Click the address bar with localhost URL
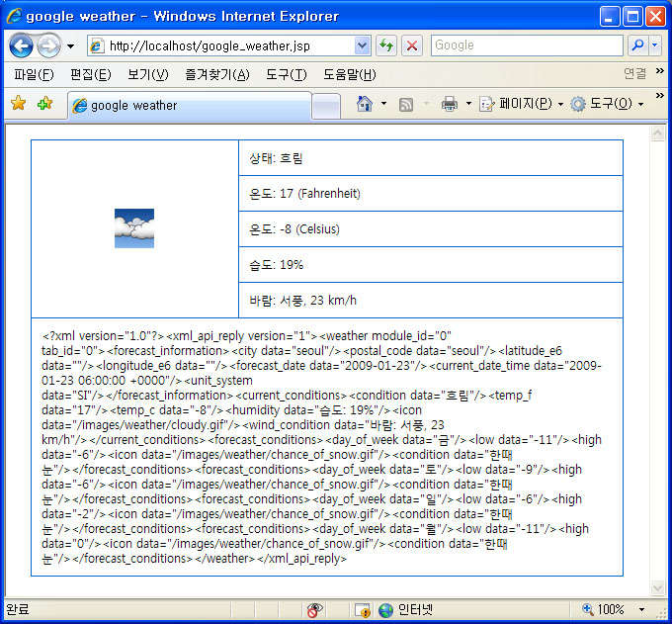672x624 pixels. [x=220, y=45]
